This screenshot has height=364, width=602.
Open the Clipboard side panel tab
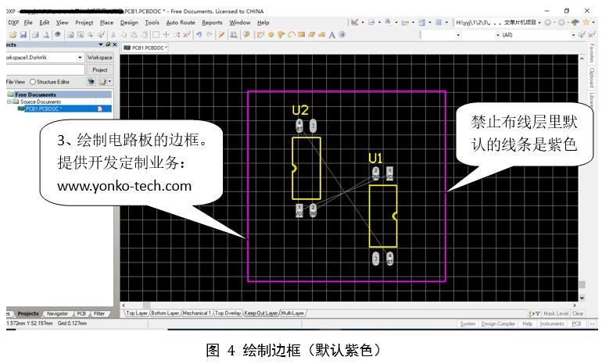tap(592, 77)
